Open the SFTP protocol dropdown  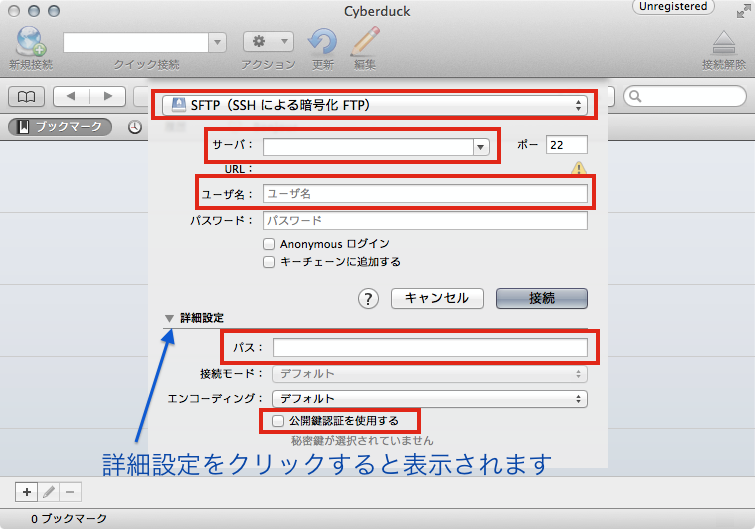click(375, 105)
